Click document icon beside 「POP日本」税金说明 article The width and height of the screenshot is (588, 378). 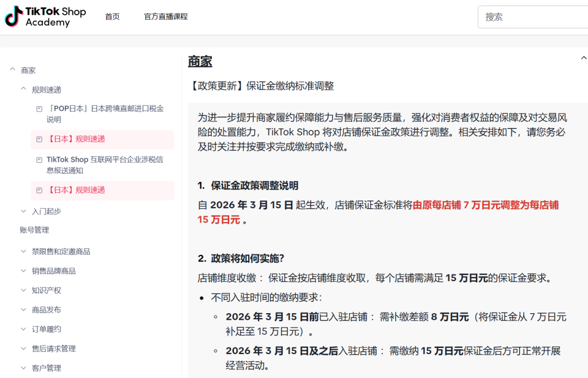click(x=39, y=108)
